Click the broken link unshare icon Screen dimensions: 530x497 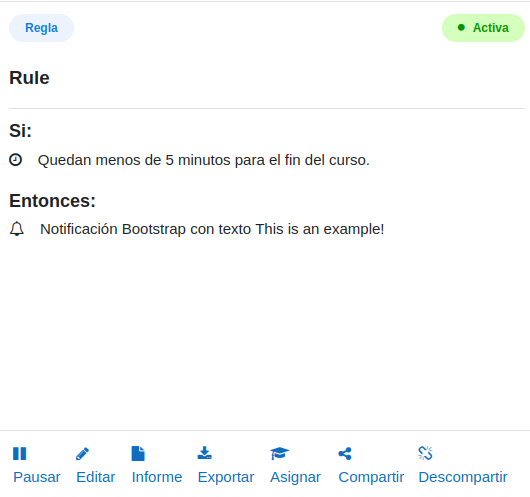[425, 453]
